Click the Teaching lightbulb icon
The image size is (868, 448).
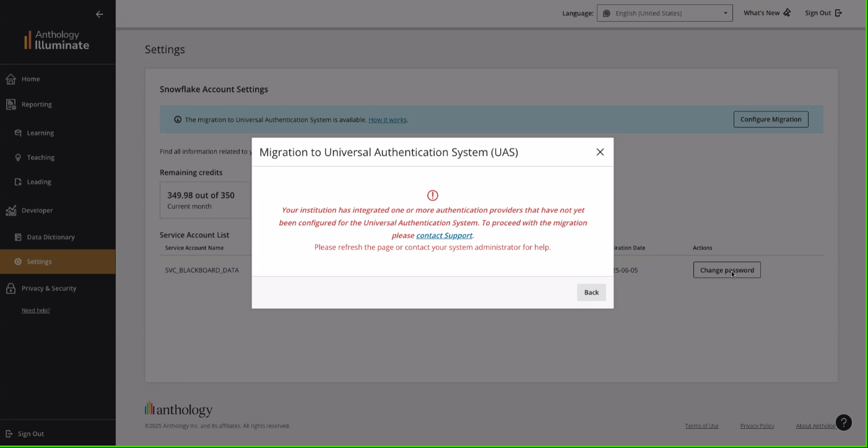[x=18, y=158]
